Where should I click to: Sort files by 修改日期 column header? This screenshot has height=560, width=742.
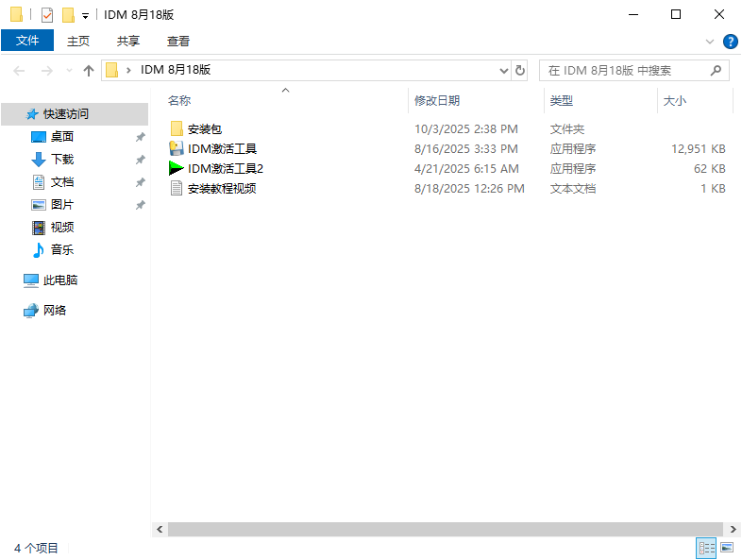point(436,100)
